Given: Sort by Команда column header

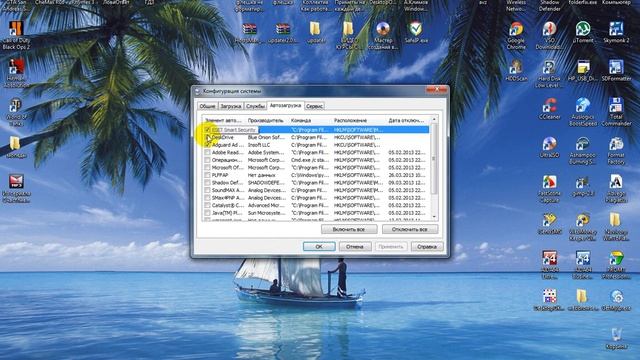Looking at the screenshot, I should [x=310, y=120].
